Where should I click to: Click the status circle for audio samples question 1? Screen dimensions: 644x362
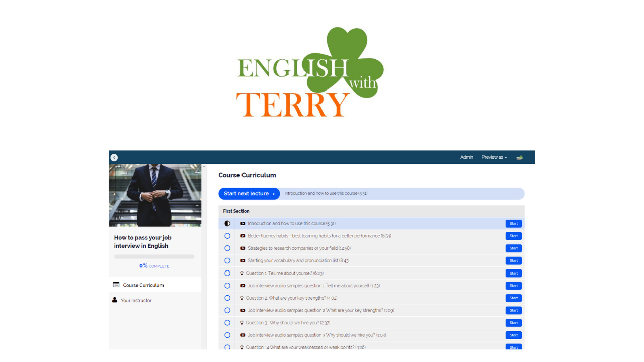pos(227,286)
